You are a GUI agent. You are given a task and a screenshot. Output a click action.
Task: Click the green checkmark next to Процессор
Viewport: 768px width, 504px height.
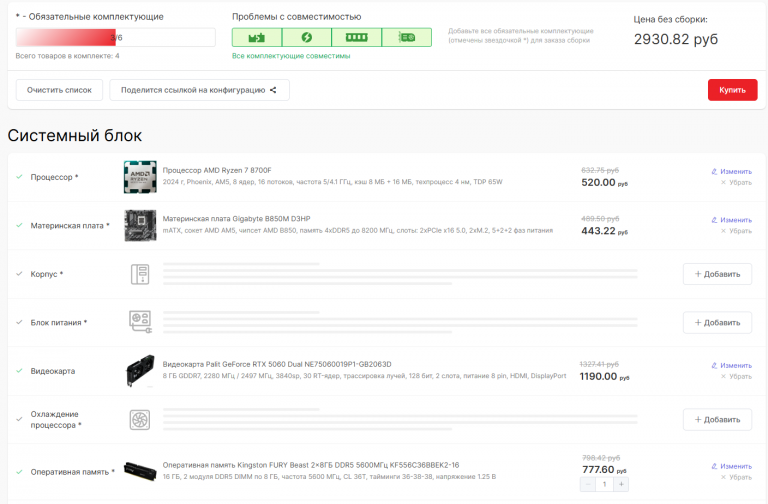20,177
